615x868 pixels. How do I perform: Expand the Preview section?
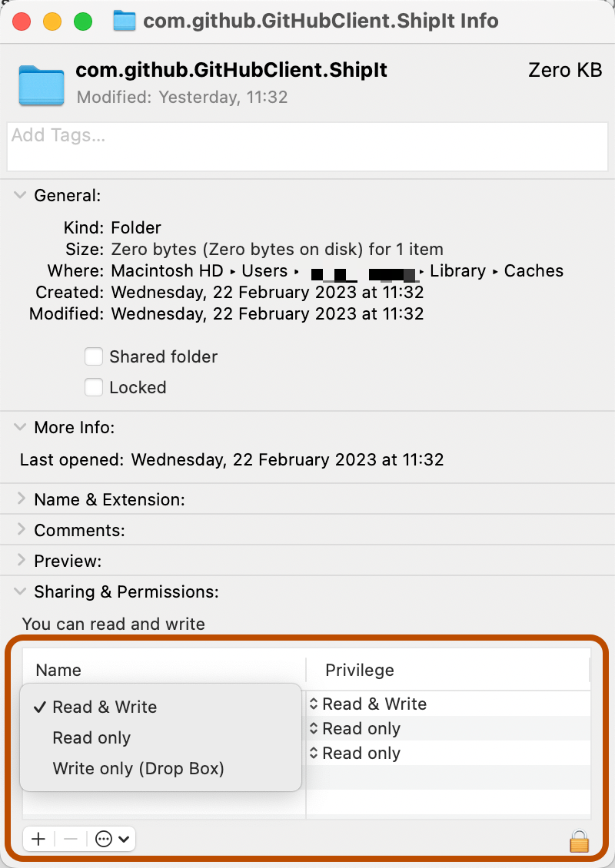(x=19, y=560)
